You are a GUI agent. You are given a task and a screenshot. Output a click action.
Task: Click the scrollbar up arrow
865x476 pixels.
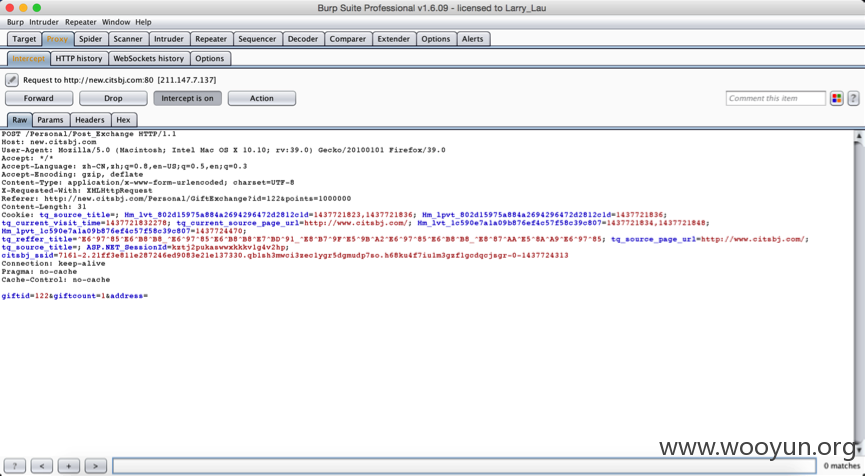tap(858, 135)
